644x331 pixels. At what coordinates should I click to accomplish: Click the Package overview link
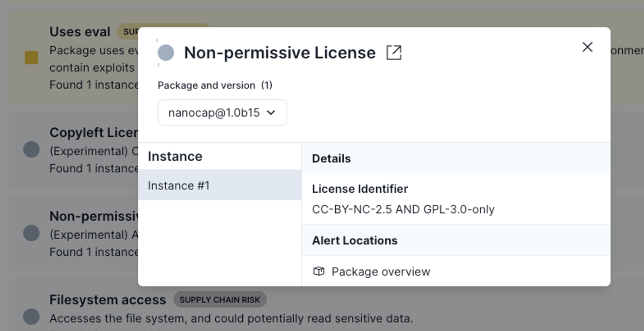(381, 271)
